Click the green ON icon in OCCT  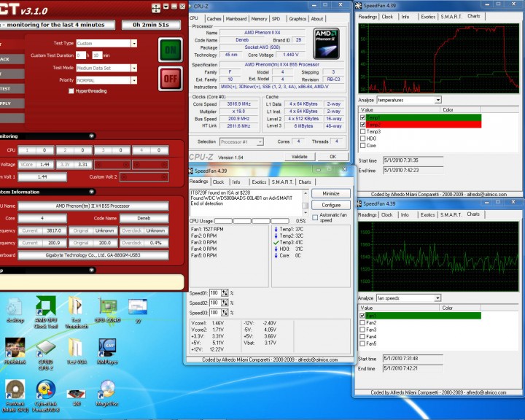[x=169, y=50]
